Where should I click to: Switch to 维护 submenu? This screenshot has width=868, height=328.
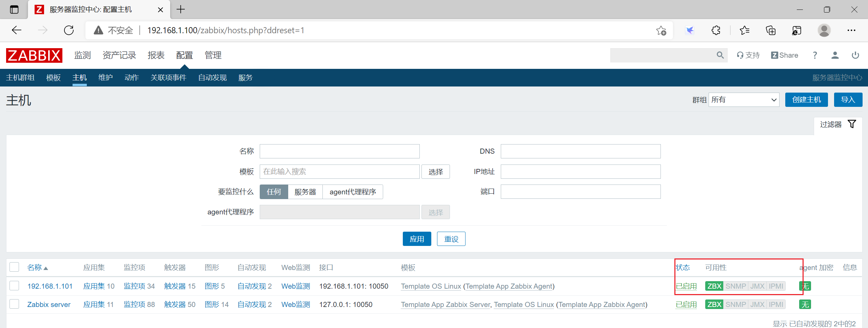pos(105,78)
